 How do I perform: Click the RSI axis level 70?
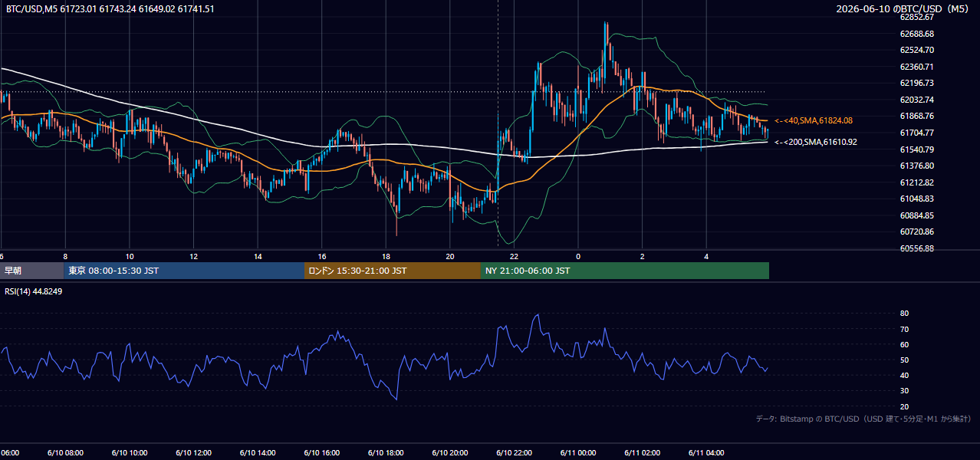(904, 329)
